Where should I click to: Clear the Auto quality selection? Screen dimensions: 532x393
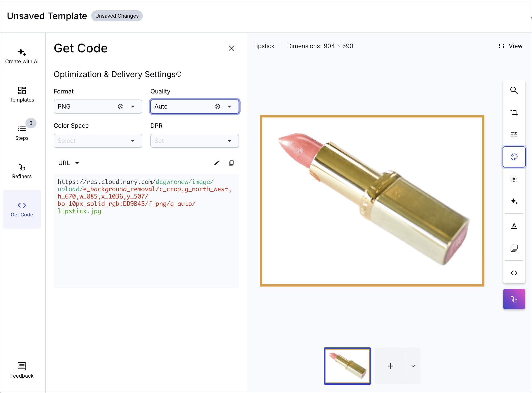(x=217, y=107)
